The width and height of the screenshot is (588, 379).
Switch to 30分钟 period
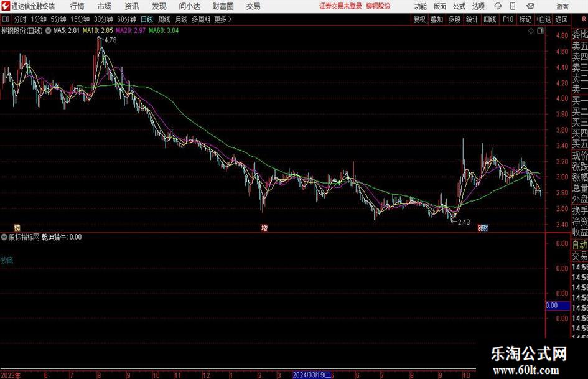coord(103,19)
